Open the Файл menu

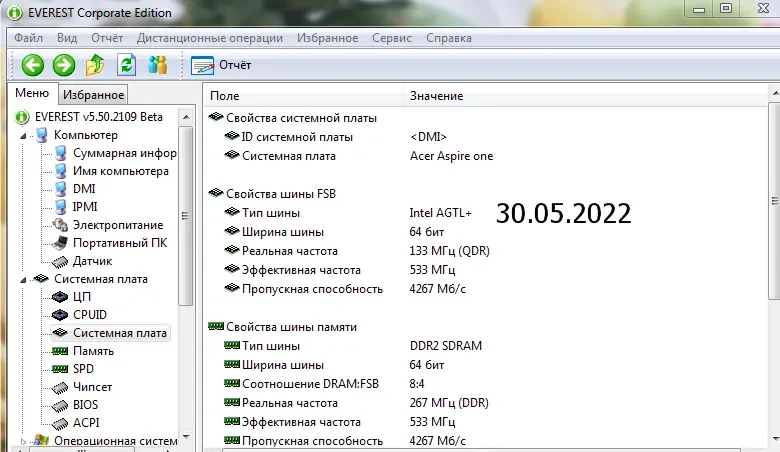click(28, 38)
